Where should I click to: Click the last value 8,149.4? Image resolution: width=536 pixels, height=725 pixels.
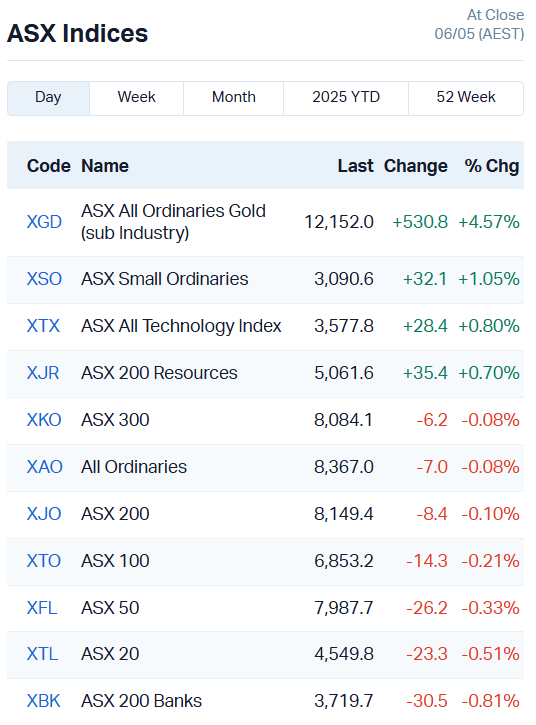pos(344,514)
